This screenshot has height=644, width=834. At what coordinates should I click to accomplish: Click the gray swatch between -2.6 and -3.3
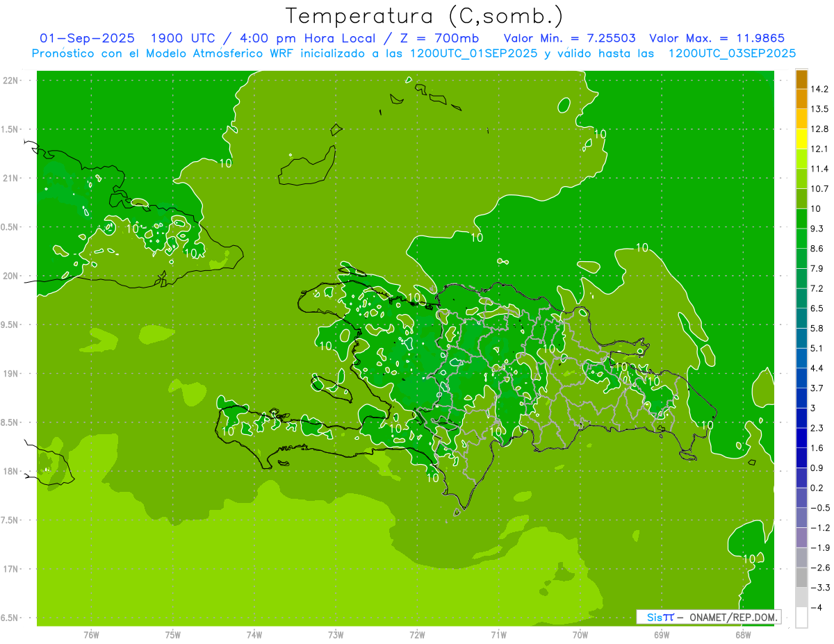tap(801, 577)
